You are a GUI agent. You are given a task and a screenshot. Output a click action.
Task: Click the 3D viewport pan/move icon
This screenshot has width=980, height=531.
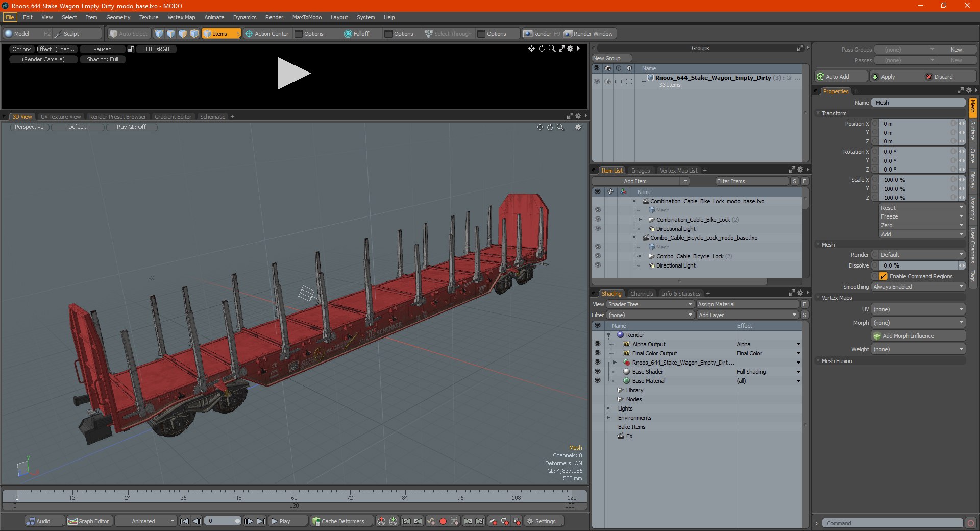pyautogui.click(x=540, y=127)
